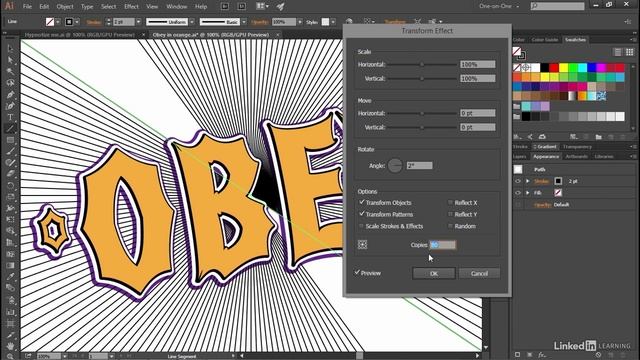
Task: Select the Rectangle tool
Action: [10, 140]
